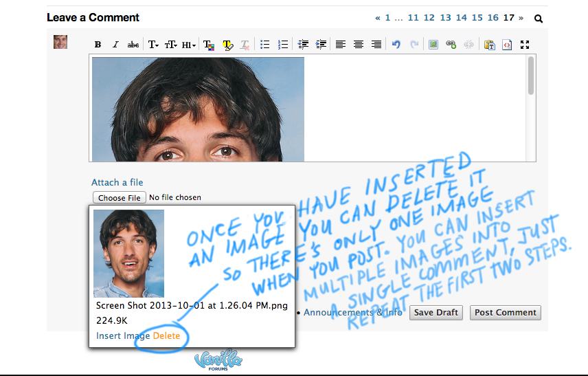Screen dimensions: 588x376
Task: Go to page 14
Action: [x=461, y=18]
